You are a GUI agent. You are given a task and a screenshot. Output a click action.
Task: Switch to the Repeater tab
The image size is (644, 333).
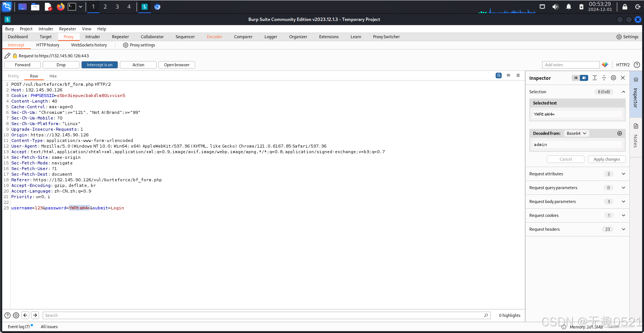[120, 37]
